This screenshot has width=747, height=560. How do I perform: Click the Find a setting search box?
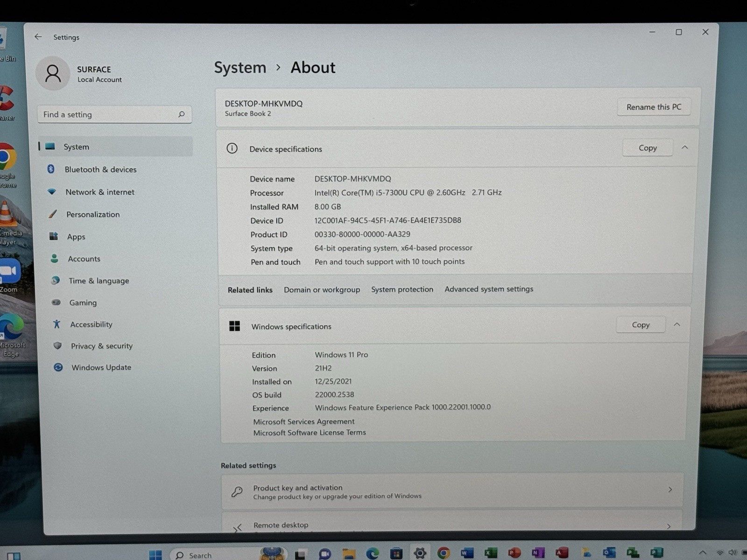[114, 114]
